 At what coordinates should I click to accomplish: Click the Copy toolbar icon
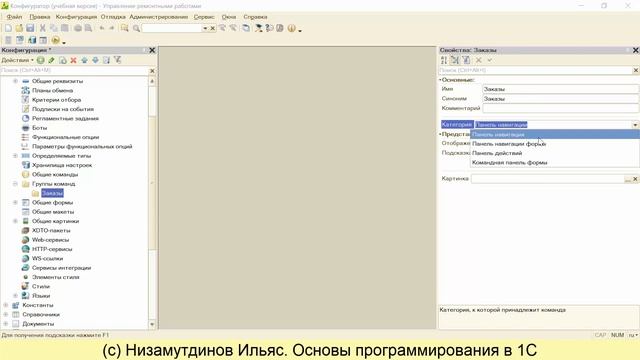(53, 28)
